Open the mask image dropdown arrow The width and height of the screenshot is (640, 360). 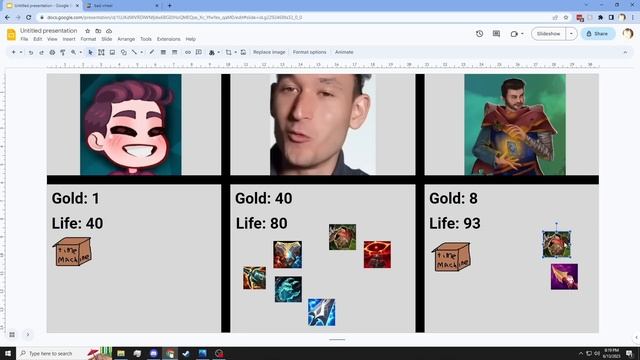(236, 52)
